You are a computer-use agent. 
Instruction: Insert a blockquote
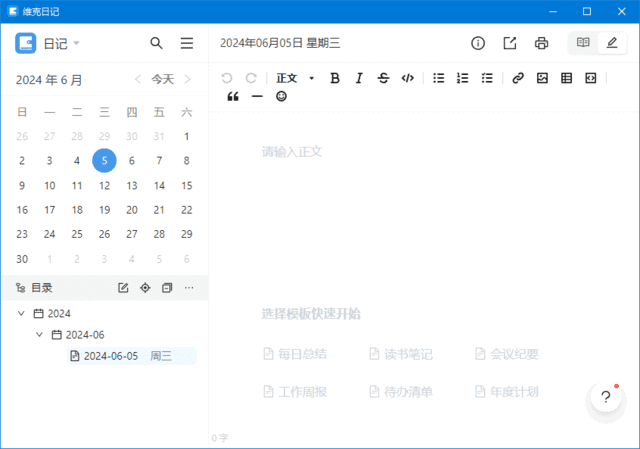pos(233,97)
